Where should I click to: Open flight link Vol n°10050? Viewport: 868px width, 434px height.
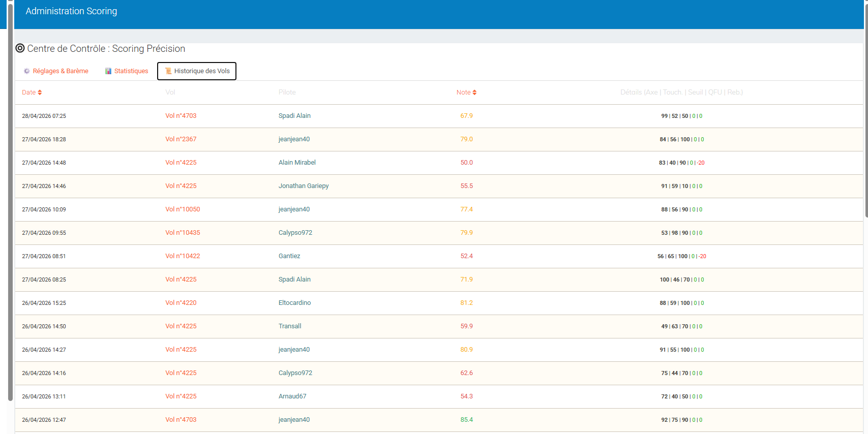(183, 209)
